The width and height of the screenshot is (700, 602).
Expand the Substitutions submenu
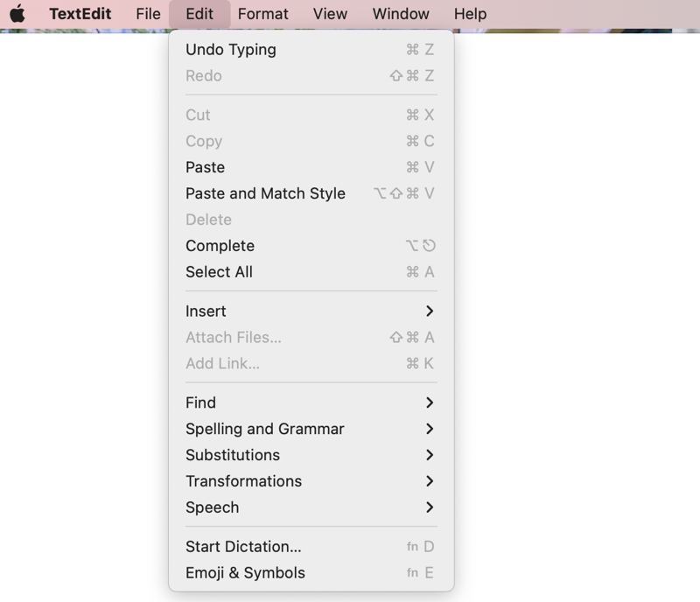tap(233, 455)
